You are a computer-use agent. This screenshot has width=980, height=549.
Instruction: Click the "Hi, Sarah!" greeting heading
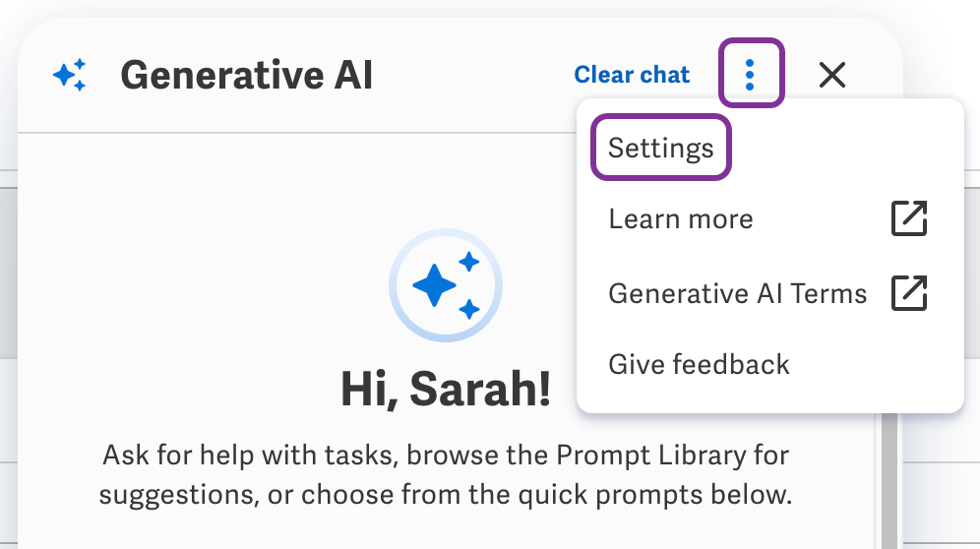446,389
